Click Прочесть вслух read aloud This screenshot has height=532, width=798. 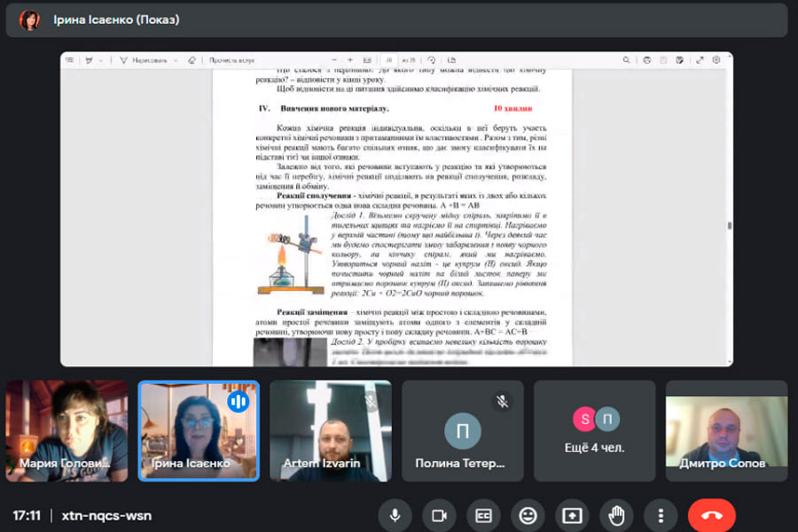(231, 60)
